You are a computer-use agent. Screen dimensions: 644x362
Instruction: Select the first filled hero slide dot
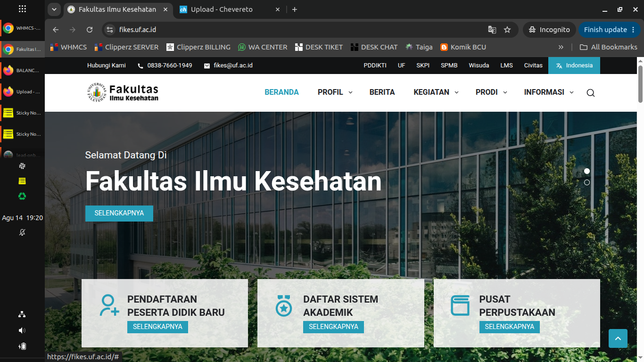point(587,171)
